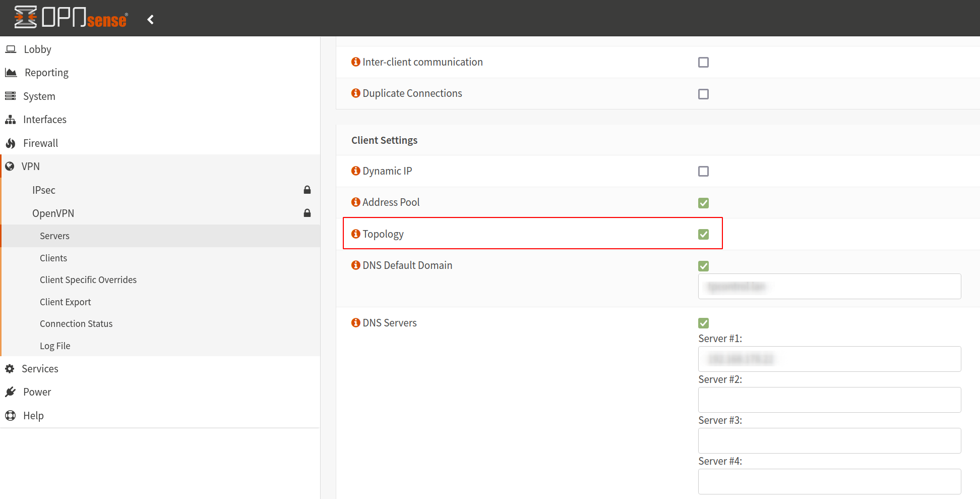Click the info icon beside DNS Servers
This screenshot has height=499, width=980.
coord(356,323)
